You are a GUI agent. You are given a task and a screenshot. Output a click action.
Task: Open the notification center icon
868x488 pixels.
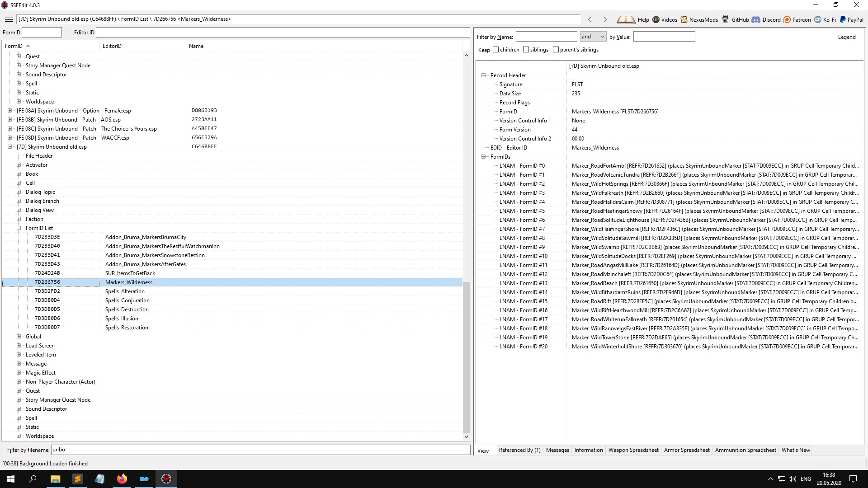point(853,479)
